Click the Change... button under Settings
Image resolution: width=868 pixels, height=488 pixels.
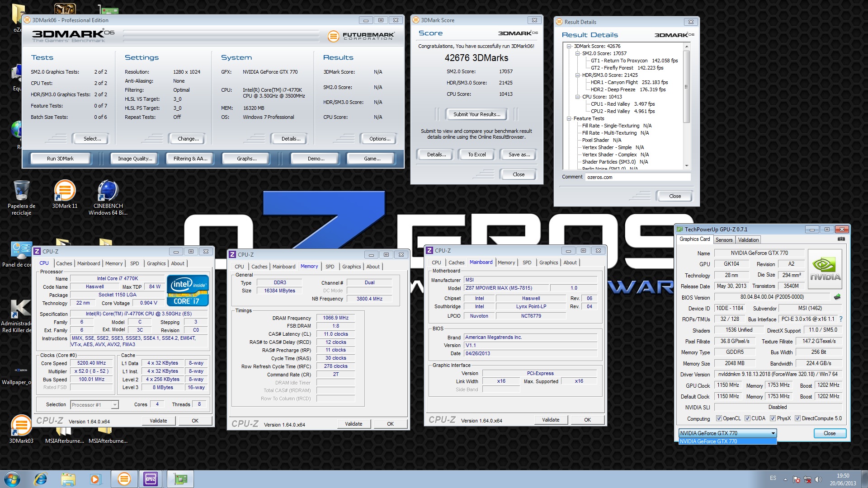pyautogui.click(x=188, y=139)
